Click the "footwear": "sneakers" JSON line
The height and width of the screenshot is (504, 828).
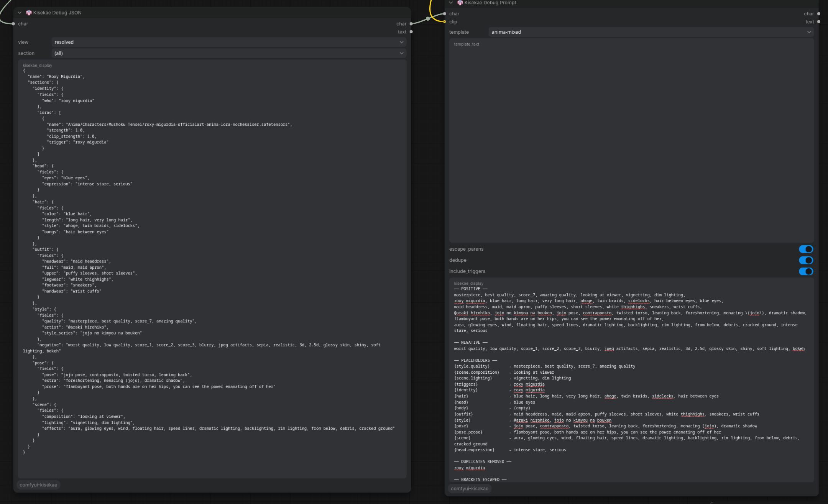[69, 285]
